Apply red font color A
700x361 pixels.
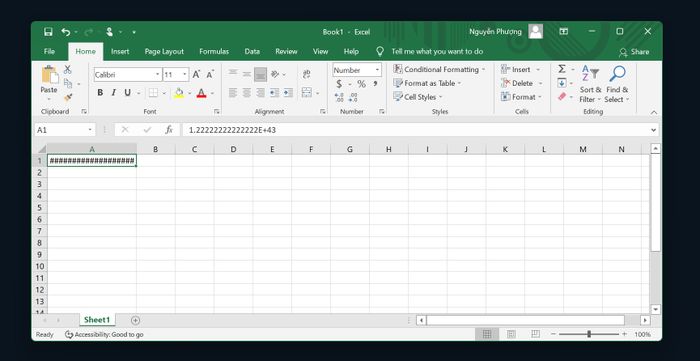coord(201,93)
